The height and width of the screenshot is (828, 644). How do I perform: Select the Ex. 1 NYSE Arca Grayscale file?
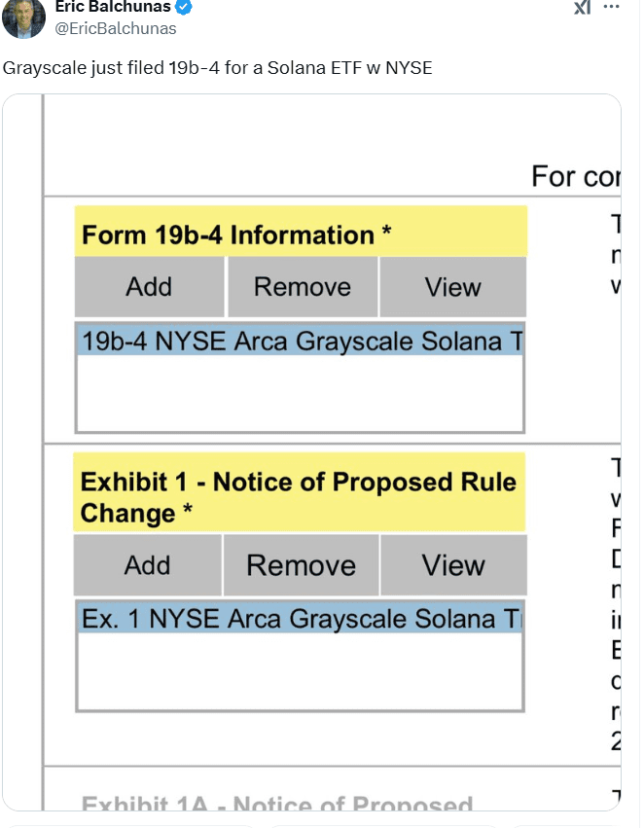coord(298,619)
